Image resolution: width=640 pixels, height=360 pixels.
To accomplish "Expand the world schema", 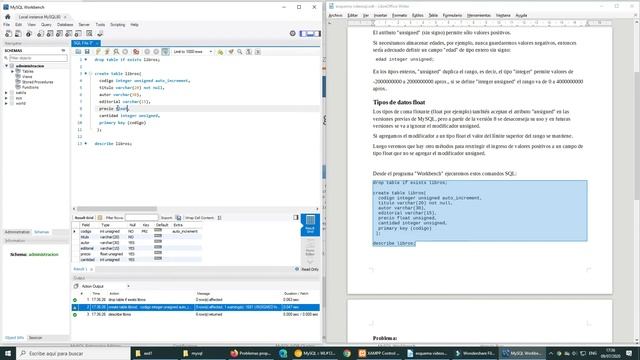I will click(x=7, y=103).
